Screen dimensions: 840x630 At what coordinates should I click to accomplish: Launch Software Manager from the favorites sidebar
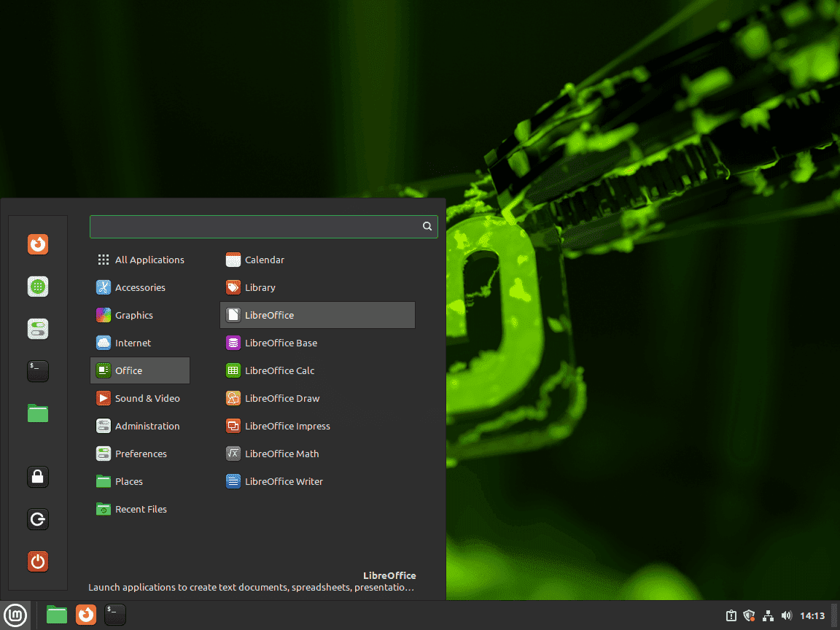[x=37, y=287]
